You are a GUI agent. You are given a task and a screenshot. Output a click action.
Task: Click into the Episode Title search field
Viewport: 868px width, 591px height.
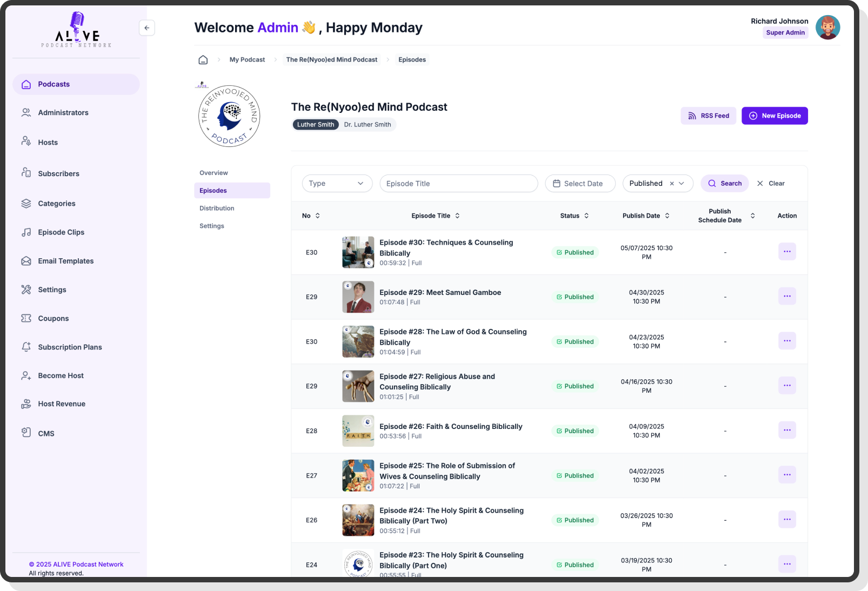pyautogui.click(x=458, y=184)
